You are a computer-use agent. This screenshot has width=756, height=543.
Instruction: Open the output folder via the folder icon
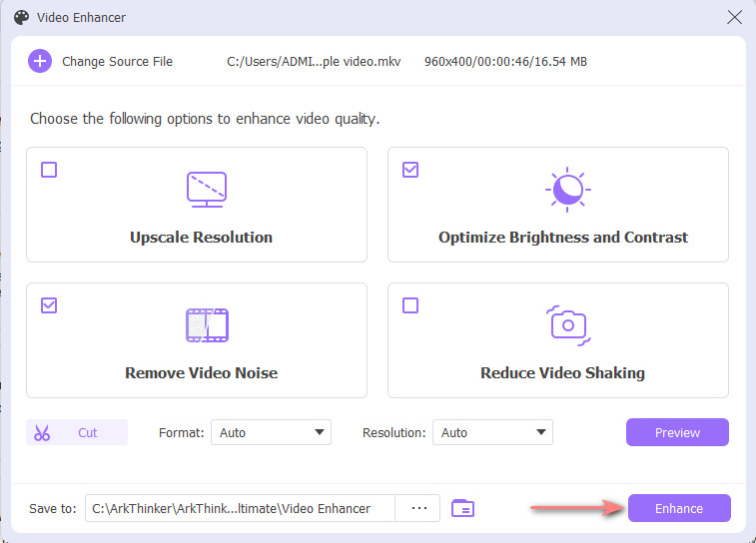click(x=462, y=508)
